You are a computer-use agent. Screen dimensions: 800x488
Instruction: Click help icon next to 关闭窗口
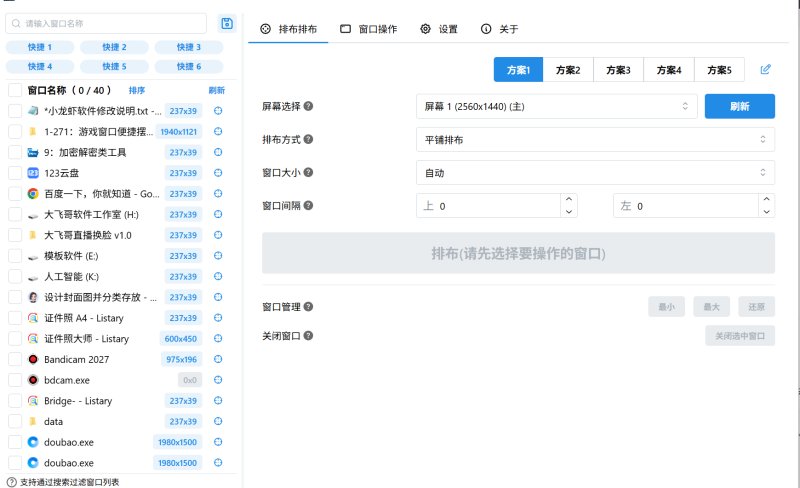click(308, 336)
